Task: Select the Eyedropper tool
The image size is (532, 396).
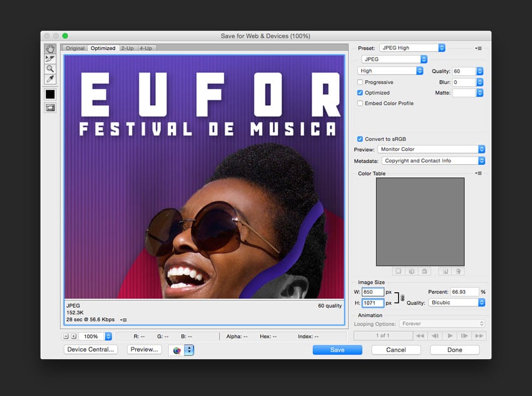Action: pos(50,79)
